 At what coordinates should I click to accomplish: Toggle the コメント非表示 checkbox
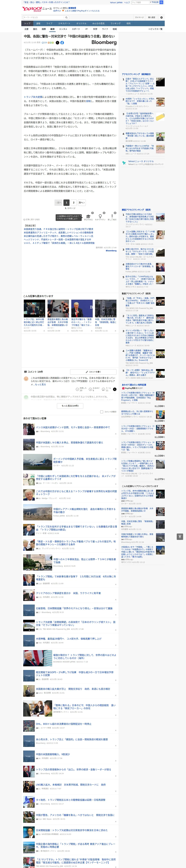(102, 412)
